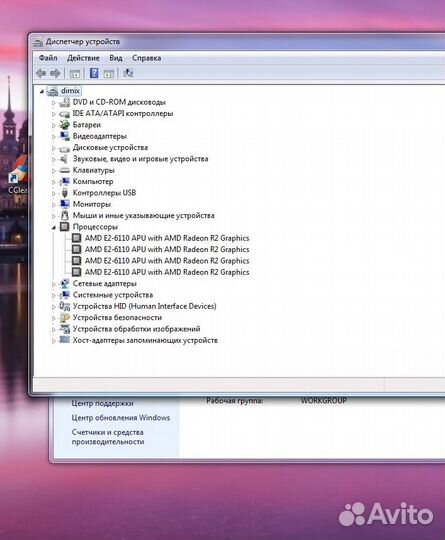Expand the Батареи node
Viewport: 445px width, 540px height.
click(x=53, y=125)
